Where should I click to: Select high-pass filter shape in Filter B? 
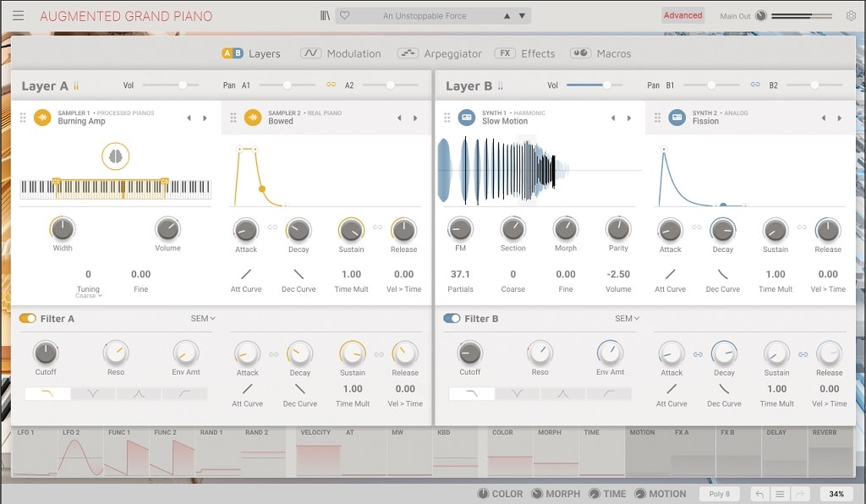pos(609,393)
